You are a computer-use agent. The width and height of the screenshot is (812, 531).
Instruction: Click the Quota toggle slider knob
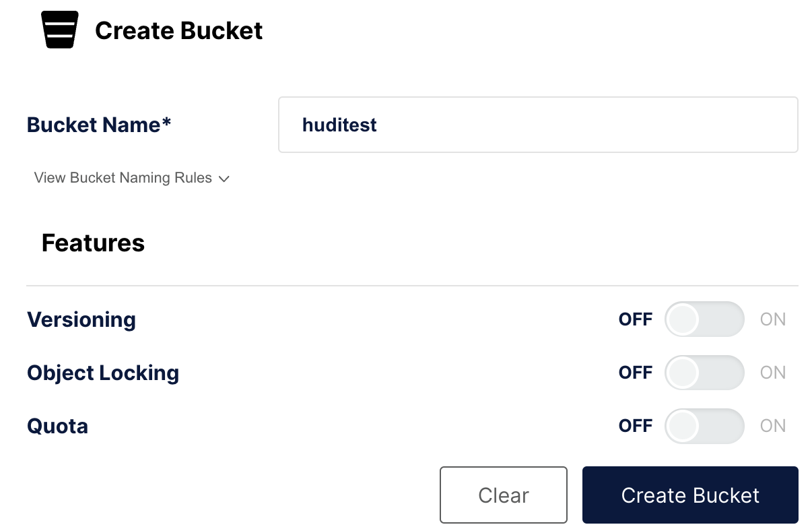coord(682,426)
